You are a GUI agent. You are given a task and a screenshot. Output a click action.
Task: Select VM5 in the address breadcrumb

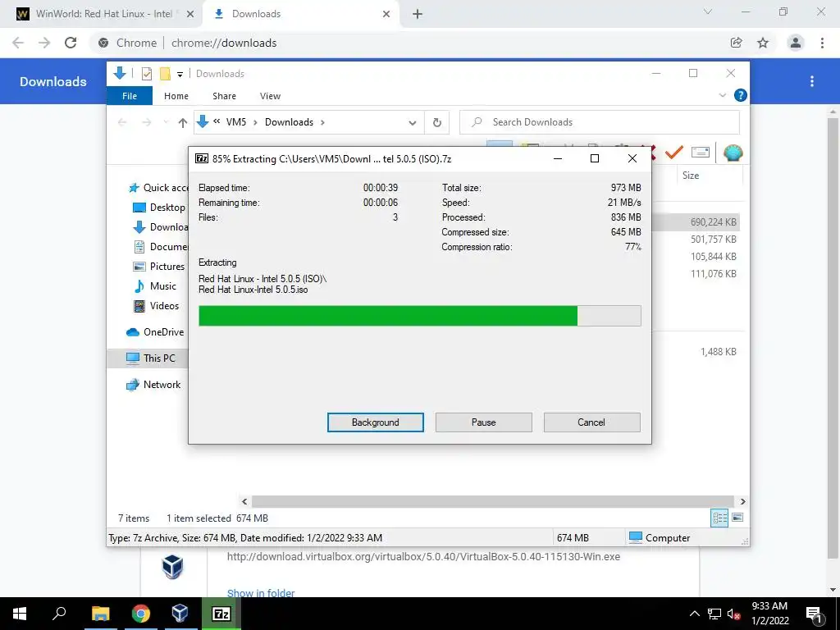tap(235, 122)
